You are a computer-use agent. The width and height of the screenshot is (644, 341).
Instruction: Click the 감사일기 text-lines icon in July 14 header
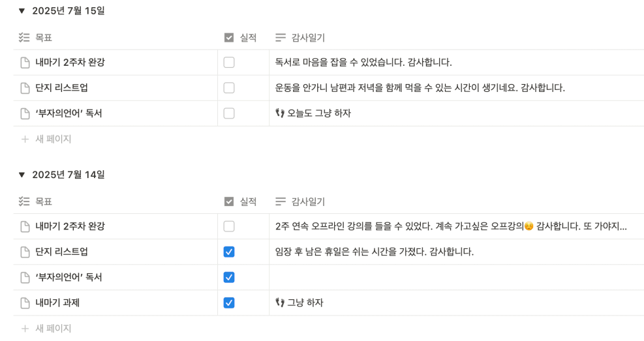281,201
